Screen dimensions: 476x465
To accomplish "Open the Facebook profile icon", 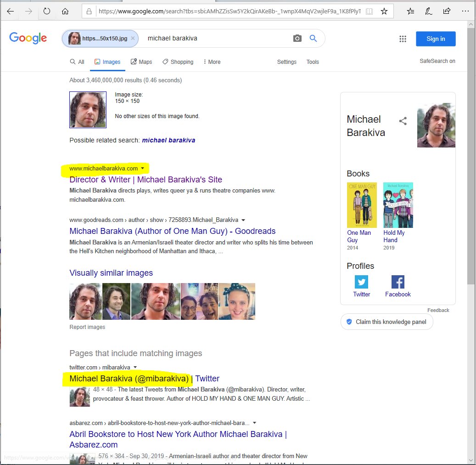I will pos(398,282).
